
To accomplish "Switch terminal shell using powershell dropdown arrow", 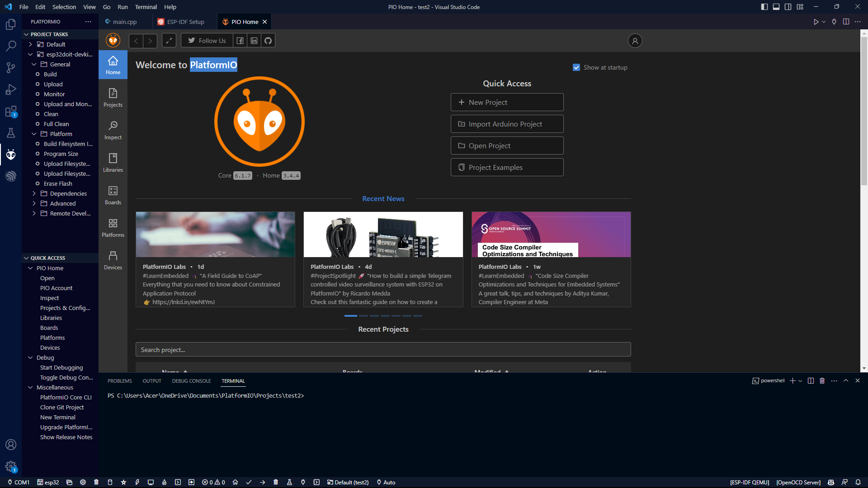I will coord(801,380).
